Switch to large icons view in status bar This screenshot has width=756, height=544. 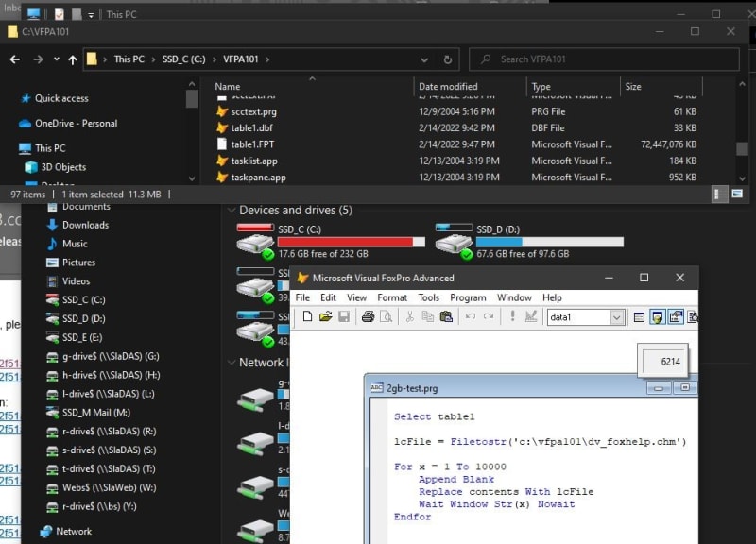737,195
